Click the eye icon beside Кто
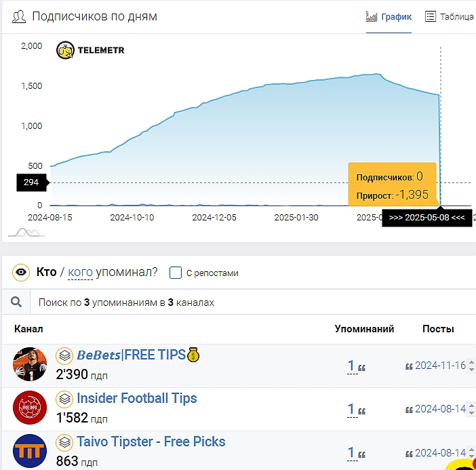Screen dimensions: 476x470 (x=21, y=273)
